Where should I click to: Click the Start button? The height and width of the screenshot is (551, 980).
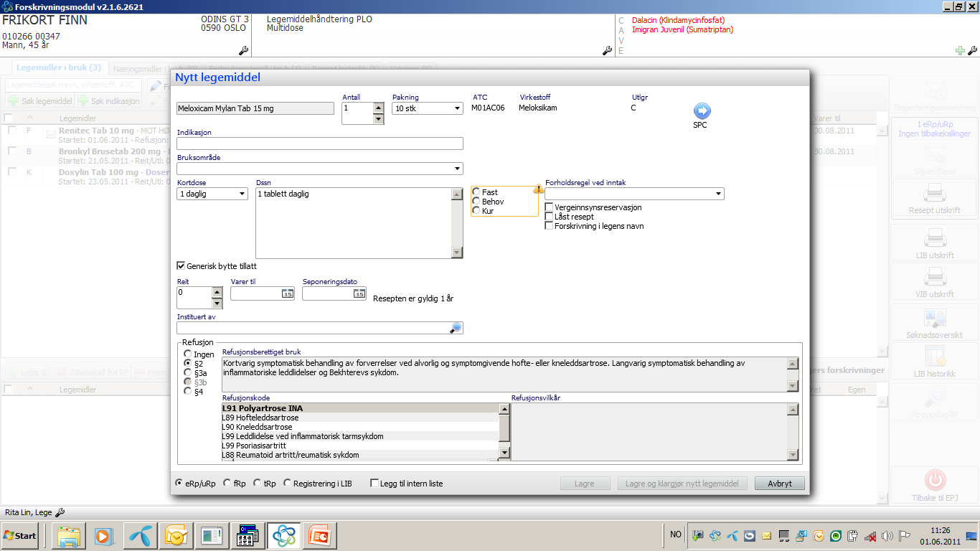point(20,535)
